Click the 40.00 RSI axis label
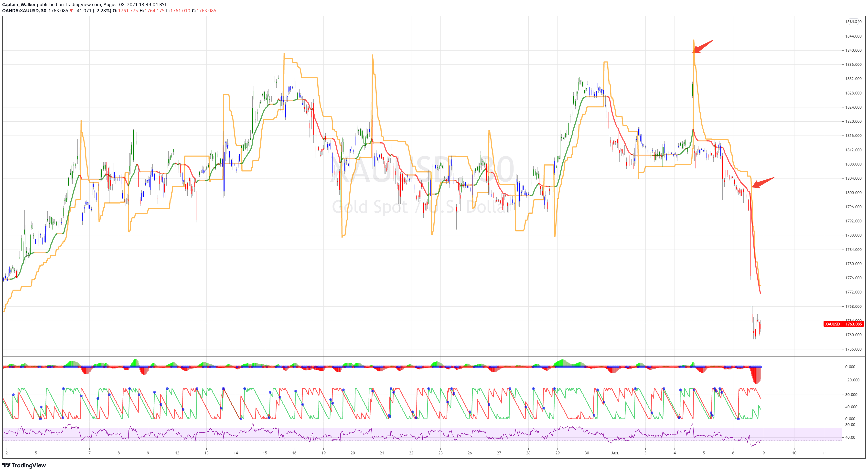This screenshot has height=472, width=868. tap(850, 437)
